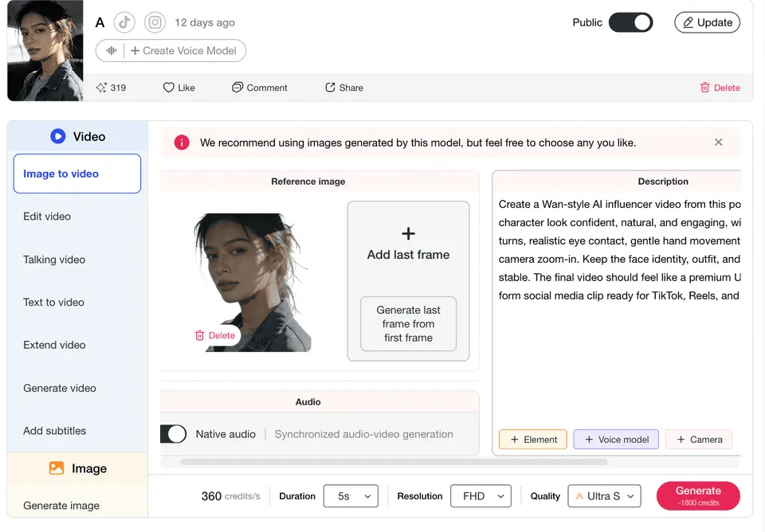
Task: Like the model with the heart button
Action: tap(178, 88)
